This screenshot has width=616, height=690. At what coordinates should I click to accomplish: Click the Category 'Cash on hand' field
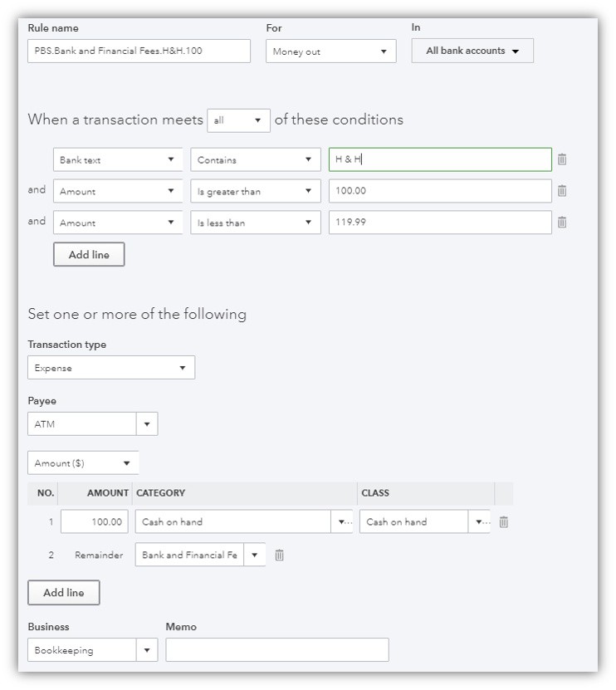tap(232, 521)
